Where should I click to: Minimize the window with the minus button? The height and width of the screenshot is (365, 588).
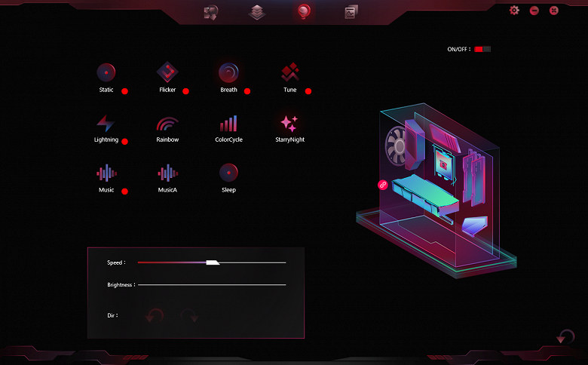point(534,11)
